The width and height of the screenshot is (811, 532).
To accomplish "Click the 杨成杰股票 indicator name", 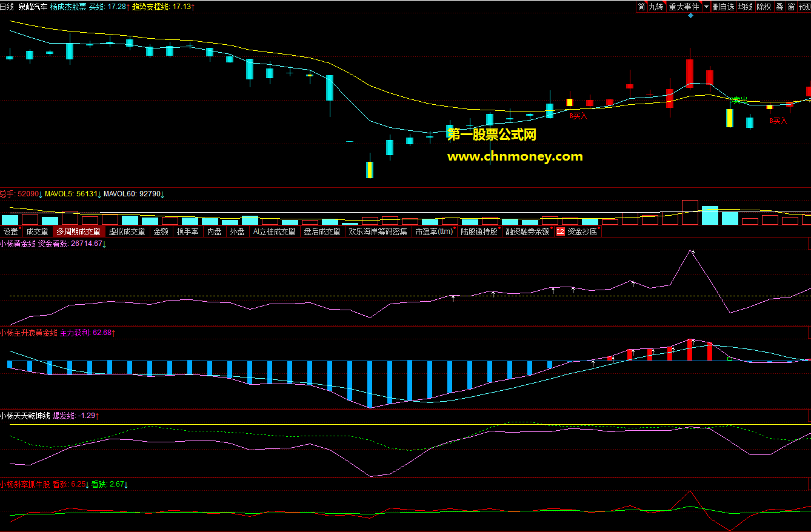I will pos(68,7).
